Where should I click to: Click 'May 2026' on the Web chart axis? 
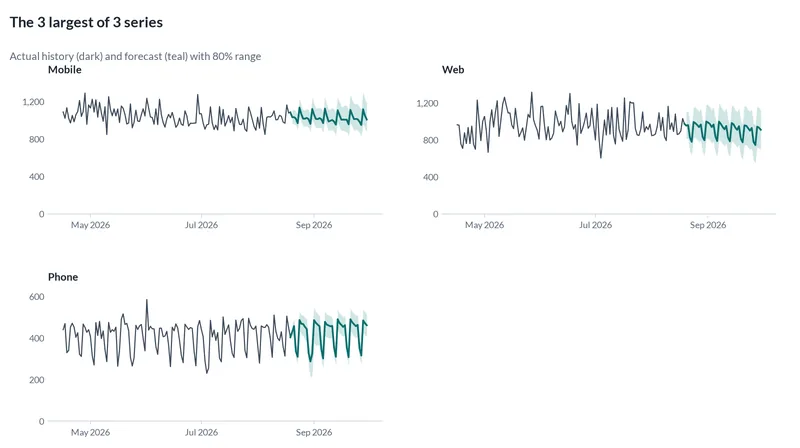pyautogui.click(x=484, y=225)
